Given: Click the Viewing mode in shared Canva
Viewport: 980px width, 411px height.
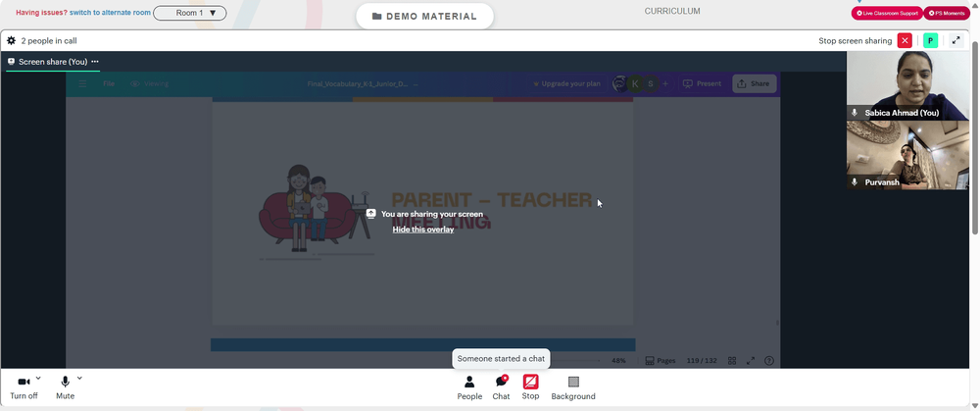Looking at the screenshot, I should point(149,83).
